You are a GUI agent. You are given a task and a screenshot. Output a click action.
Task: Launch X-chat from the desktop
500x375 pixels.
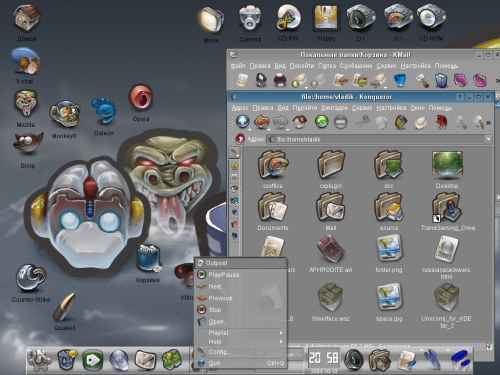coord(26,61)
